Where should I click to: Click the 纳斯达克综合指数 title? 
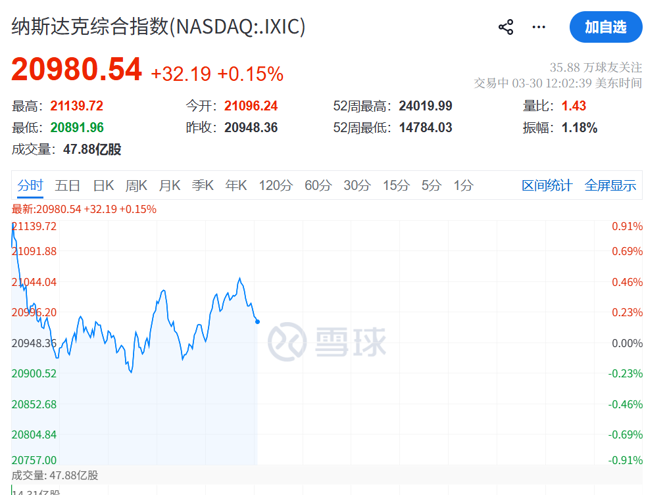pos(159,26)
